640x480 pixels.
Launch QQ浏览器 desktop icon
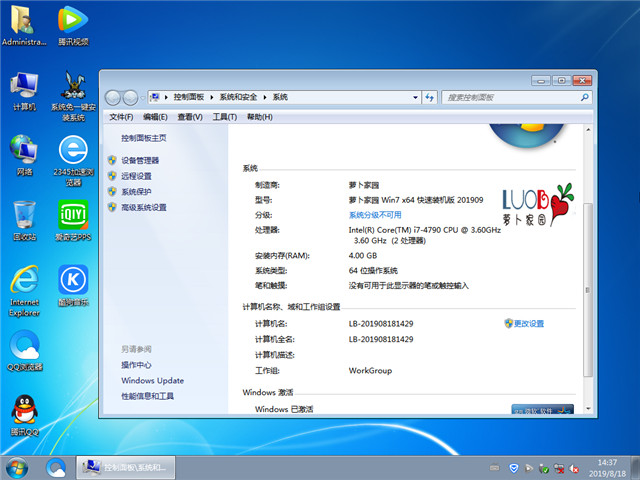coord(24,350)
